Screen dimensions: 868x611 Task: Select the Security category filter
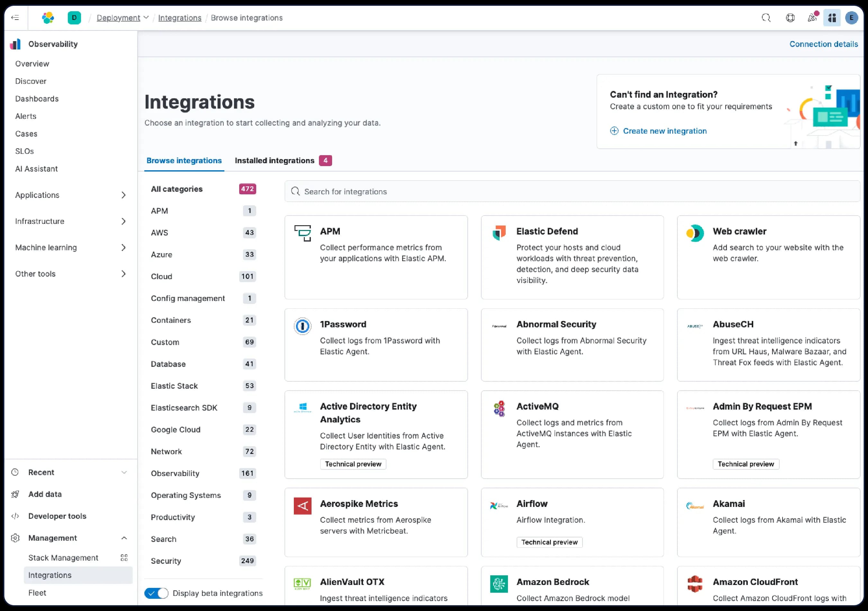[x=203, y=561]
